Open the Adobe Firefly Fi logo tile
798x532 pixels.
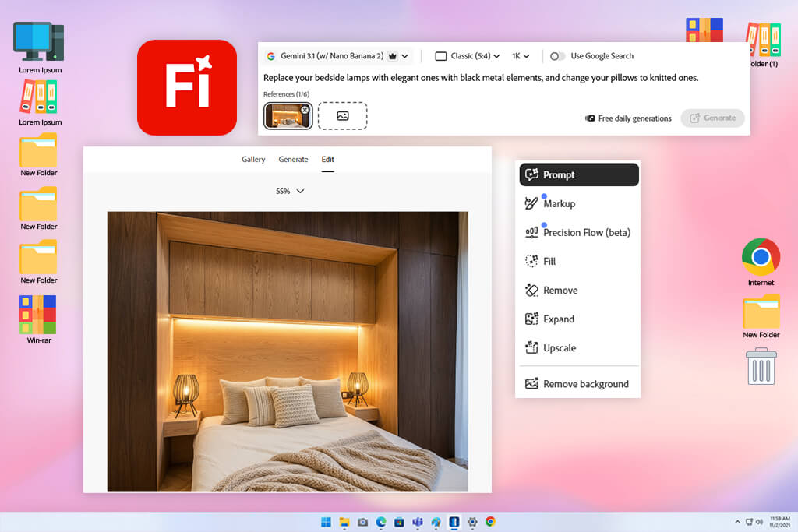pos(187,87)
